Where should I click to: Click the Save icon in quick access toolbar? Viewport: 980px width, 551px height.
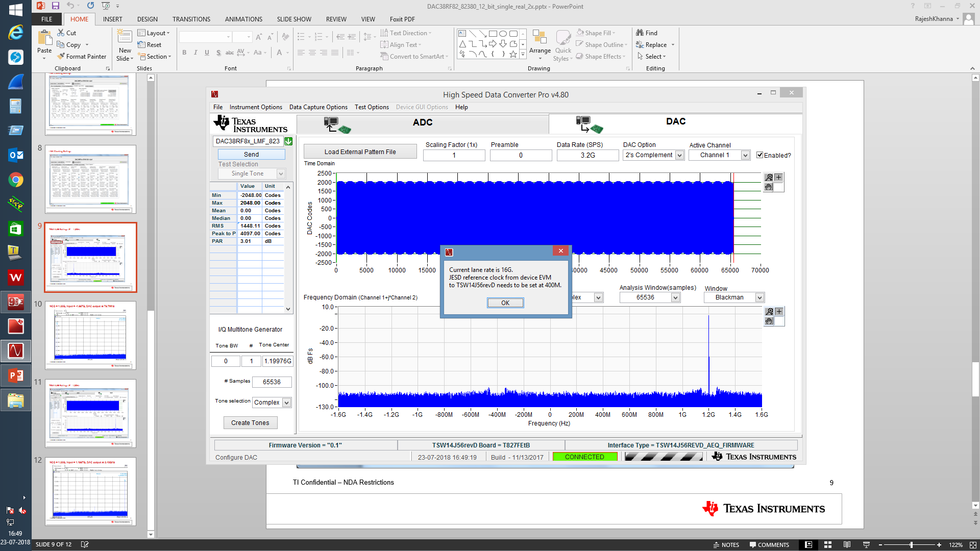pos(56,6)
